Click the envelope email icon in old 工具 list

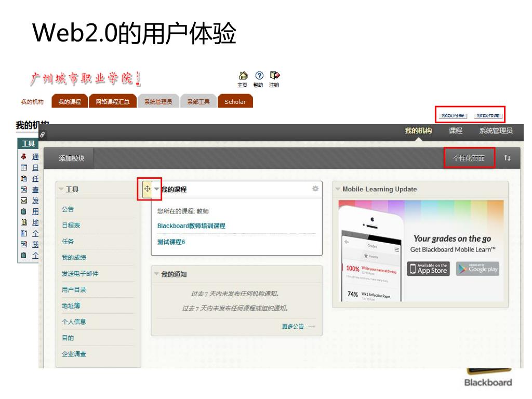24,201
